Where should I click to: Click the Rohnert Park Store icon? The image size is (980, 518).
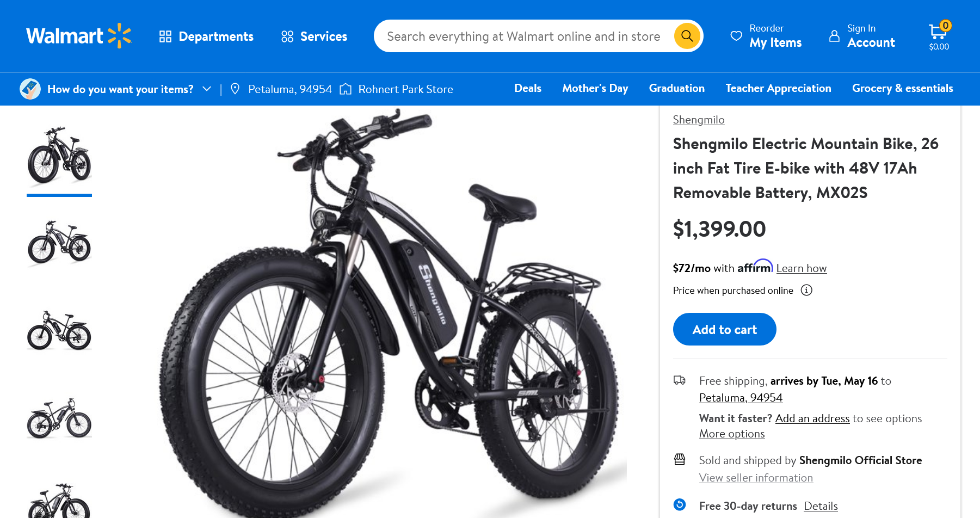coord(346,89)
